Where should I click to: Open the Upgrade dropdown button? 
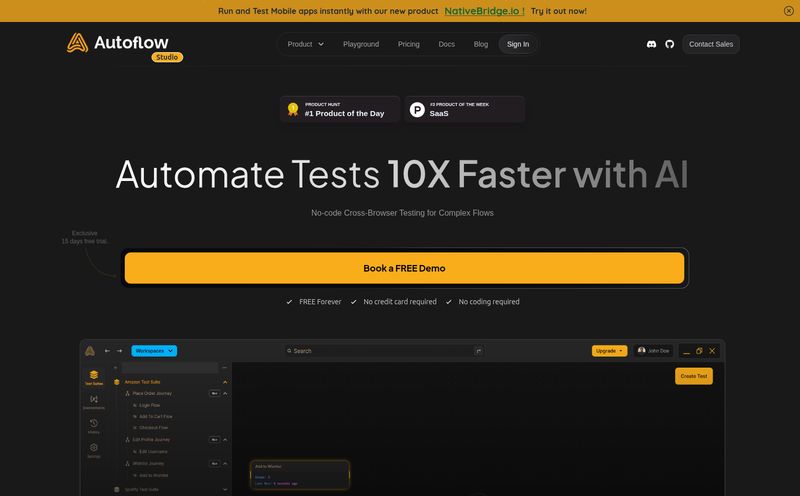point(609,351)
